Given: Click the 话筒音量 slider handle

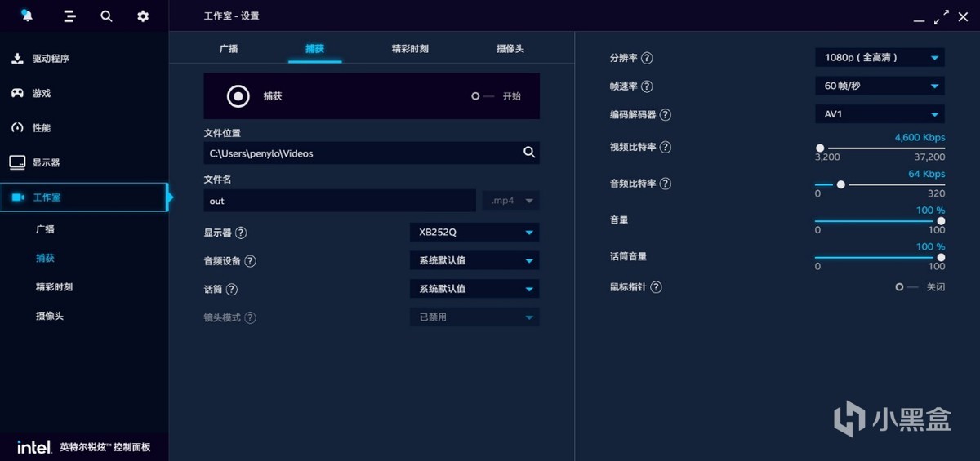Looking at the screenshot, I should click(x=941, y=257).
